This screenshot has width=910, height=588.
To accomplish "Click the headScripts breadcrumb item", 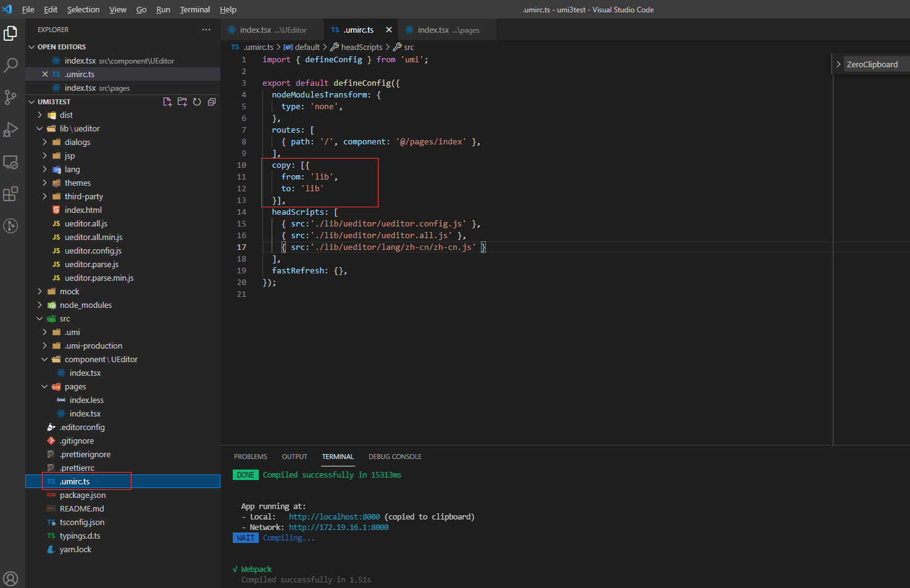I will pos(357,47).
